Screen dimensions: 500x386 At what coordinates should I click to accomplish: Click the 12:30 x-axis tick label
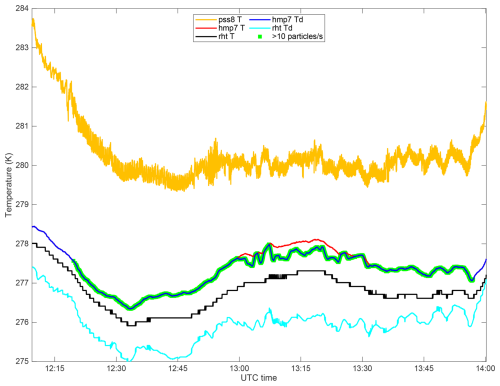(x=116, y=368)
